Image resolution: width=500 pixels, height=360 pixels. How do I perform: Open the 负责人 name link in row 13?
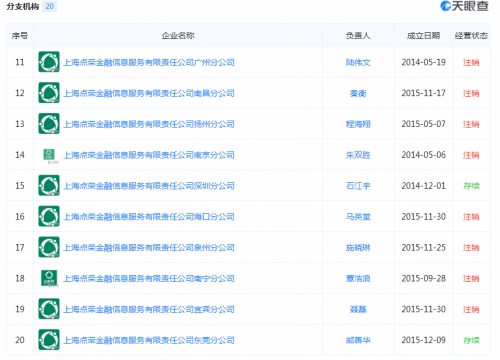pyautogui.click(x=358, y=124)
